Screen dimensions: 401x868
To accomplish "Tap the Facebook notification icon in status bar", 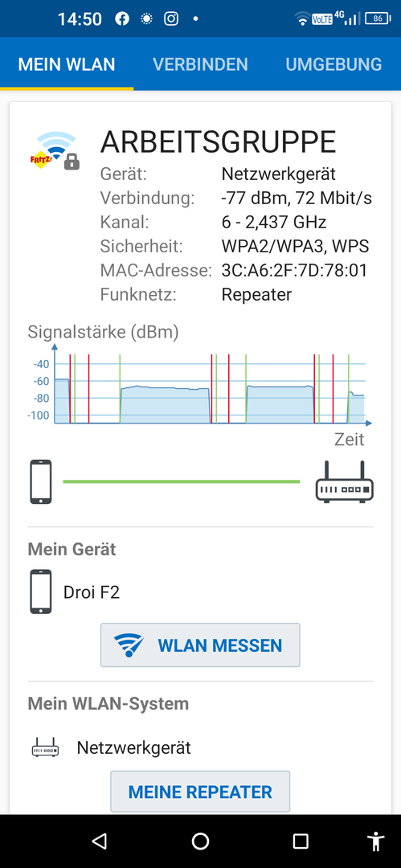I will tap(122, 18).
